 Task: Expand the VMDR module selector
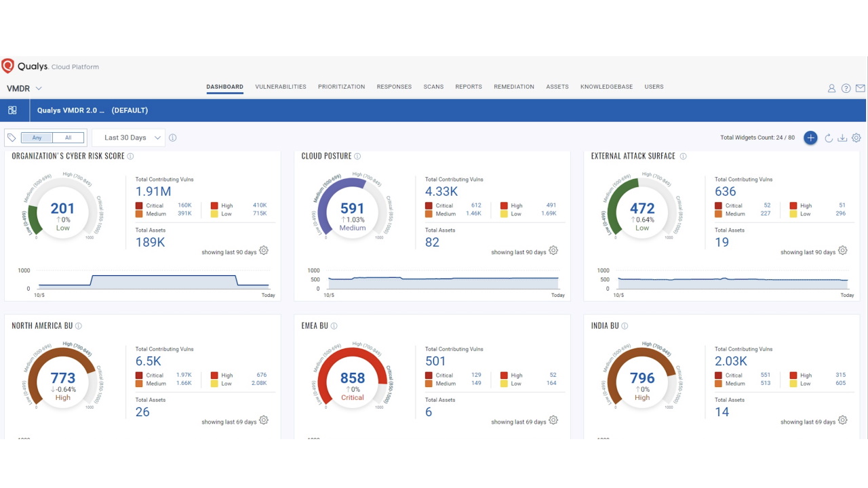click(24, 88)
